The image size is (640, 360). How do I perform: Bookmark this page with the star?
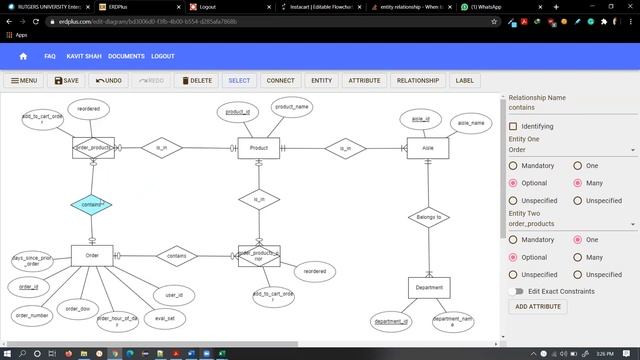[494, 22]
